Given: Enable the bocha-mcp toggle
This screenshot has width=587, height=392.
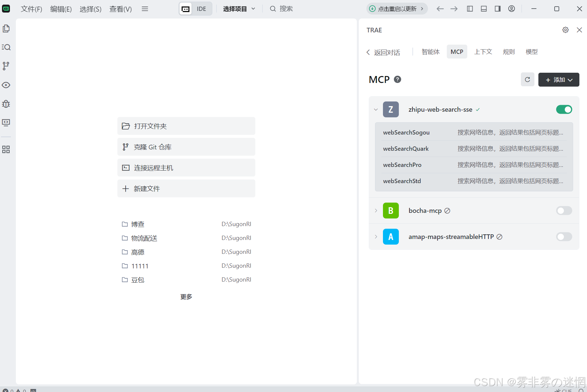Looking at the screenshot, I should [x=564, y=211].
